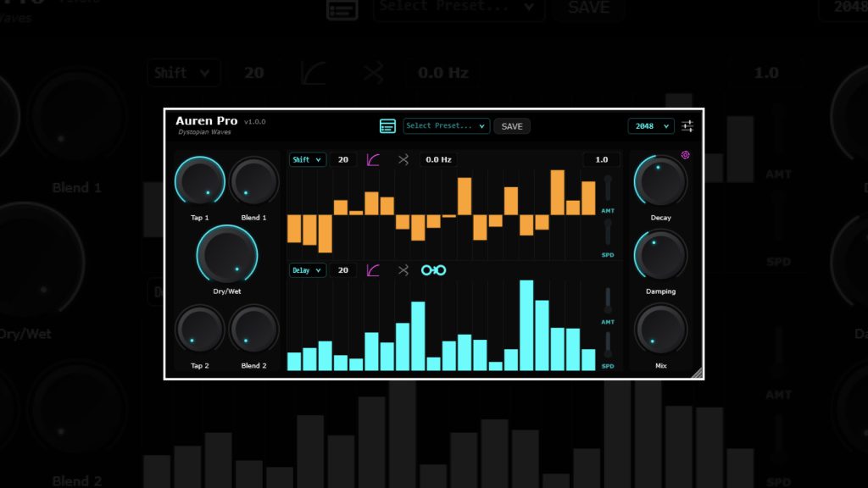Click the Dry/Wet knob
Screen dimensions: 868x488
(227, 254)
